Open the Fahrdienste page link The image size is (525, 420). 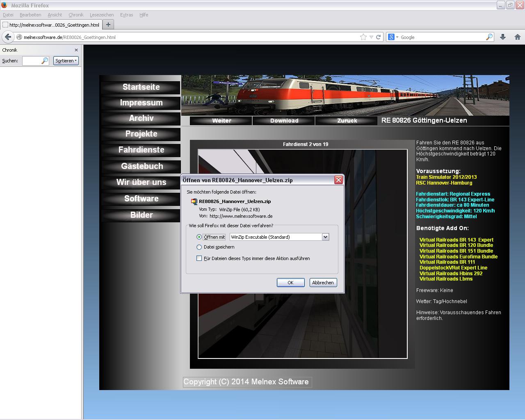(x=141, y=150)
